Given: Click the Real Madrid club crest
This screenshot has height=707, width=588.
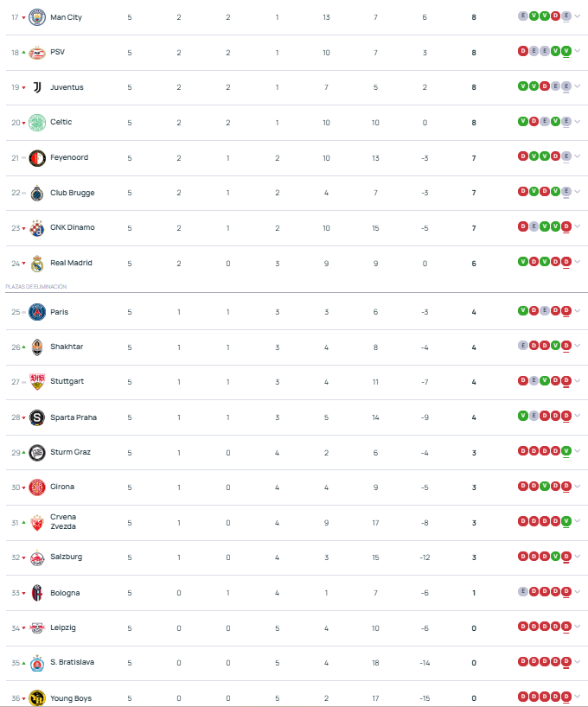Looking at the screenshot, I should pyautogui.click(x=37, y=264).
